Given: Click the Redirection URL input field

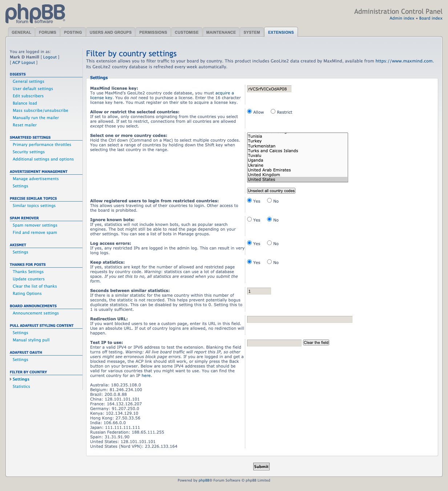Looking at the screenshot, I should 300,320.
